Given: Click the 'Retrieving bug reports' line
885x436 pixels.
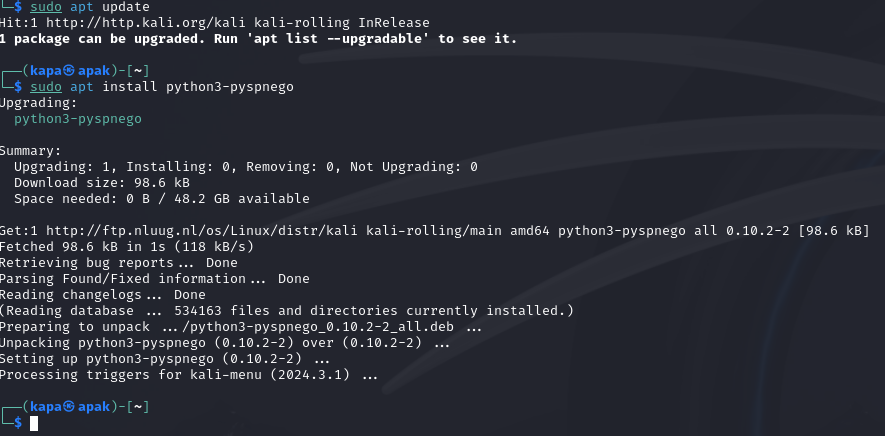Looking at the screenshot, I should point(118,262).
